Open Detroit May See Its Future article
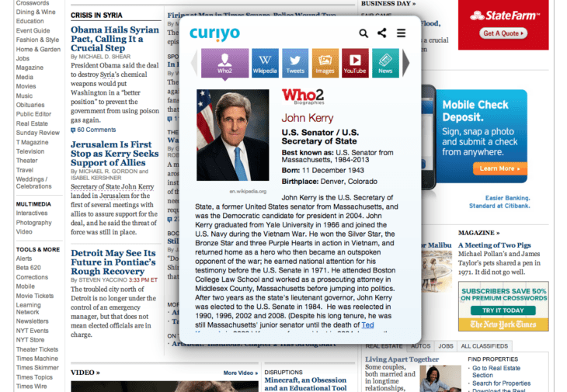The image size is (567, 392). pyautogui.click(x=113, y=262)
